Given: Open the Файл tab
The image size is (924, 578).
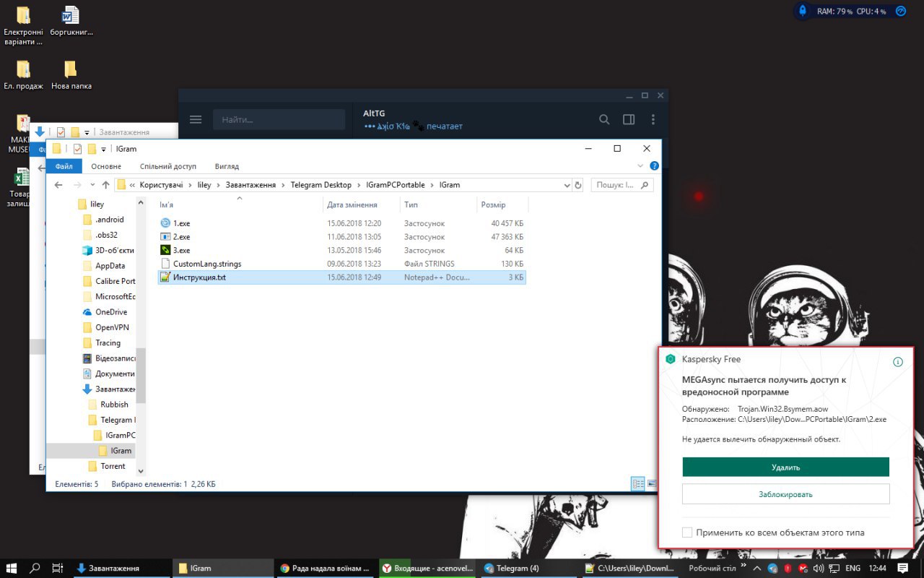Looking at the screenshot, I should click(x=64, y=166).
